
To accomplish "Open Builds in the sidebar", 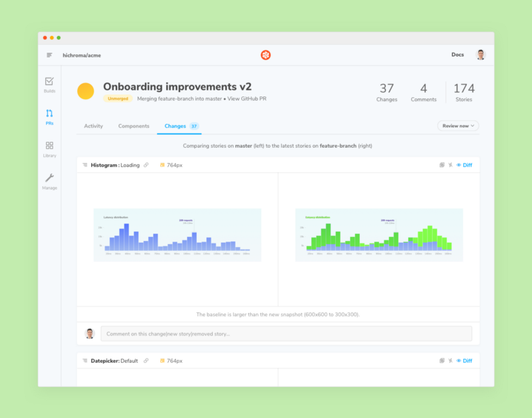I will [49, 85].
